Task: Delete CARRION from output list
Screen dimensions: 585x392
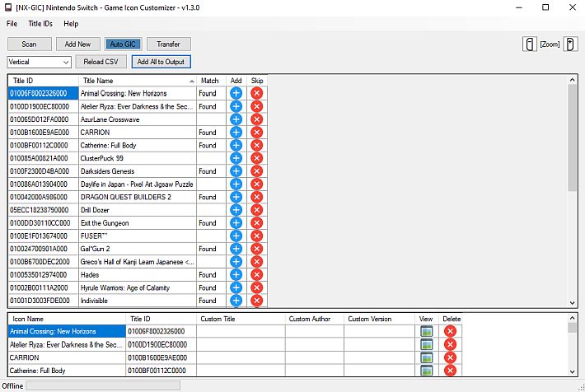Action: pos(451,357)
